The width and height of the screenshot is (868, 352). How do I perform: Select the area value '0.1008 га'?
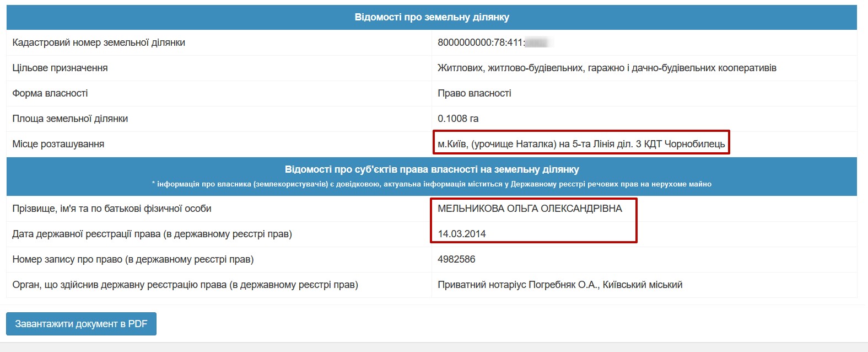coord(458,119)
